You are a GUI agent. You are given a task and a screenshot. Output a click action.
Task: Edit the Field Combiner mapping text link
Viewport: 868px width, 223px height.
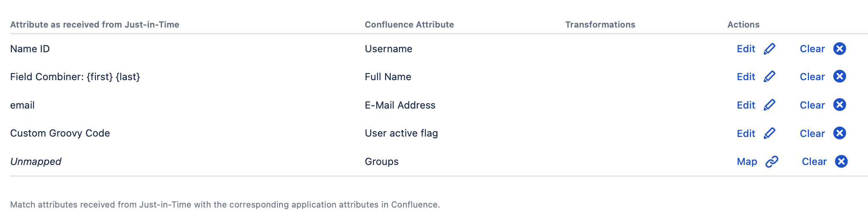(x=746, y=77)
